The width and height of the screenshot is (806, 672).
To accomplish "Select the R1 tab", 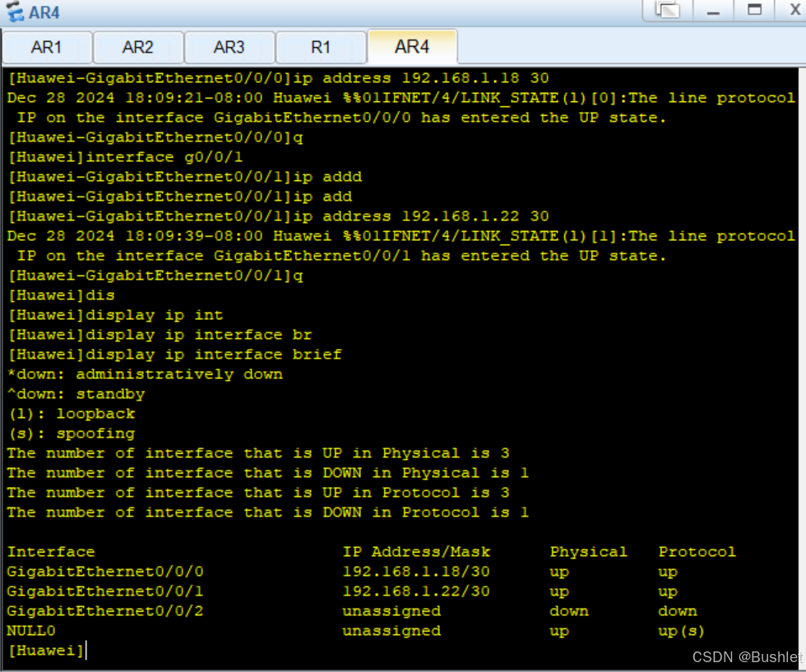I will click(320, 48).
